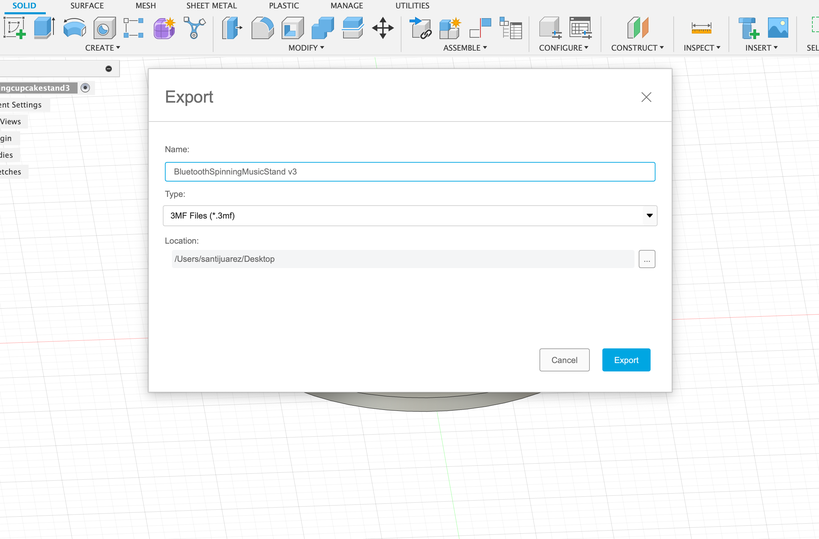Select the Shell tool
The height and width of the screenshot is (539, 819).
(x=292, y=28)
